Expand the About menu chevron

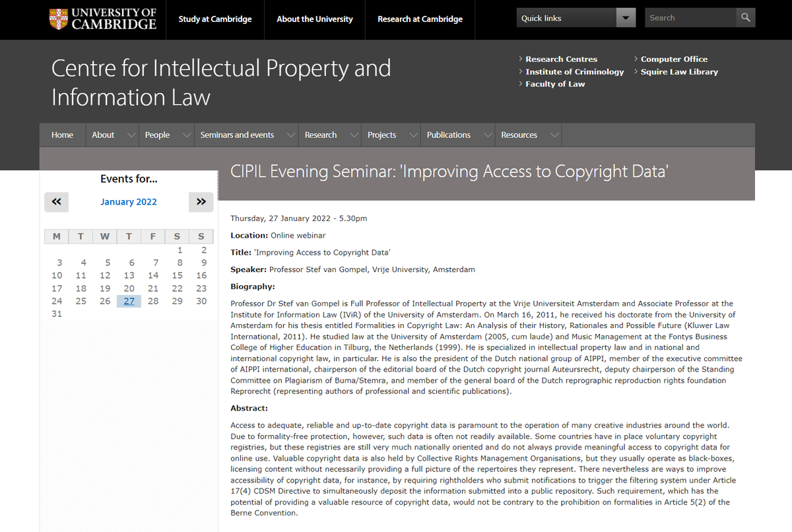click(x=131, y=135)
